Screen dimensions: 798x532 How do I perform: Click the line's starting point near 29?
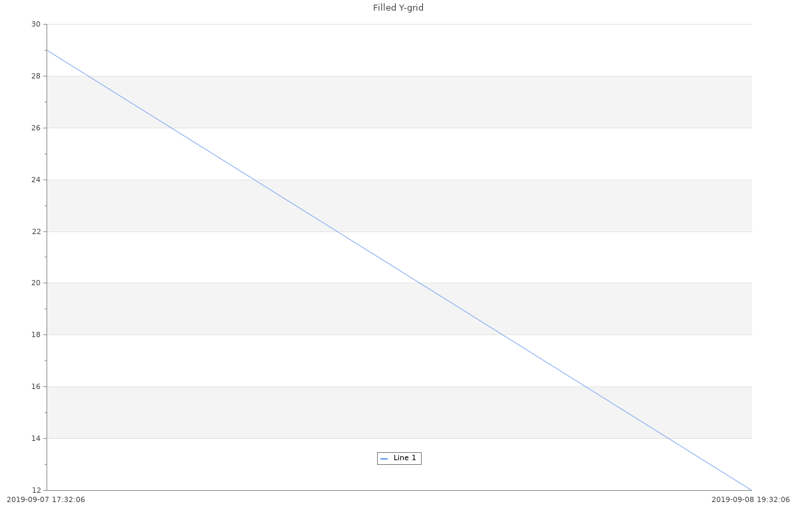(x=47, y=51)
